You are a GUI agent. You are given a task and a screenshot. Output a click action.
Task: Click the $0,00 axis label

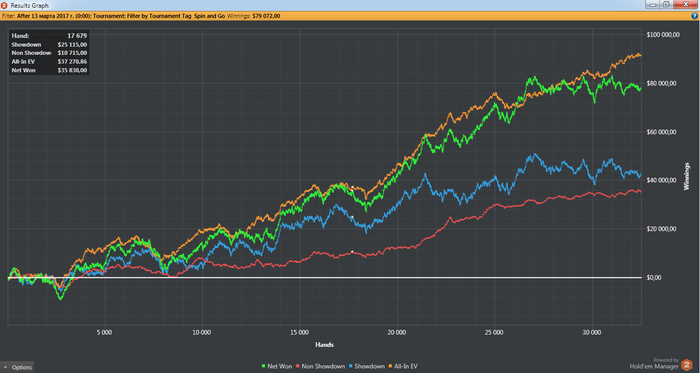tap(654, 278)
